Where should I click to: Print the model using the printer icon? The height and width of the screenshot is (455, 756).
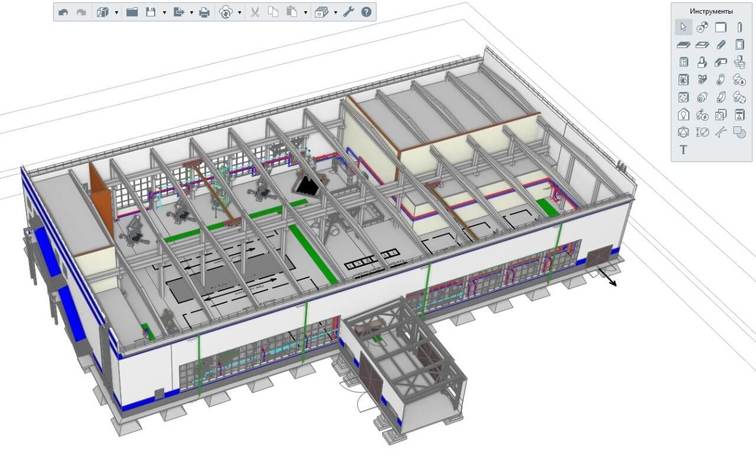click(204, 13)
